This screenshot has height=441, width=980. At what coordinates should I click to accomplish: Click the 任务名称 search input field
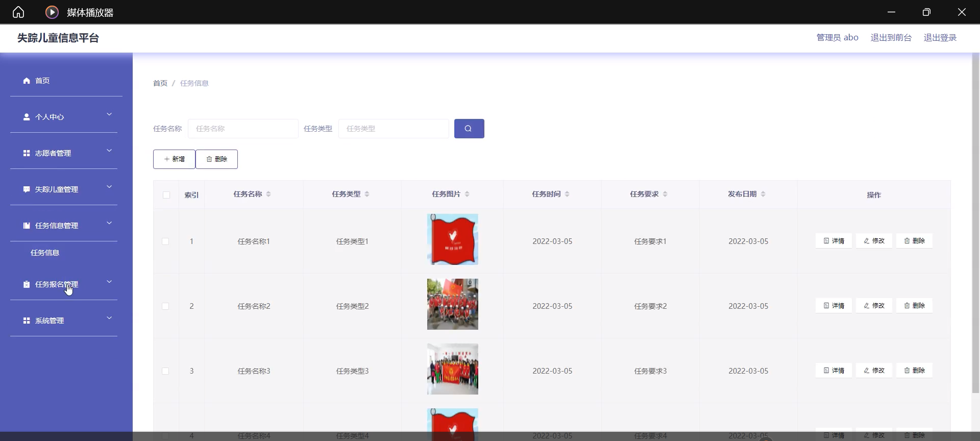[x=243, y=129]
